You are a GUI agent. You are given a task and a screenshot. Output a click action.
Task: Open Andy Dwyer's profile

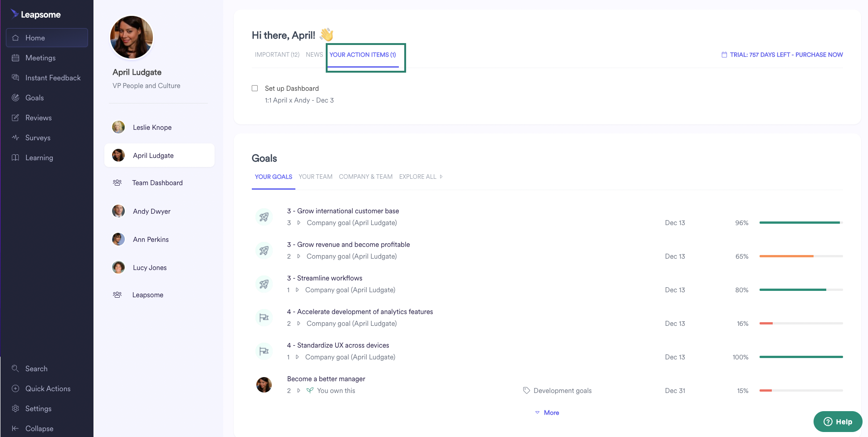point(159,211)
